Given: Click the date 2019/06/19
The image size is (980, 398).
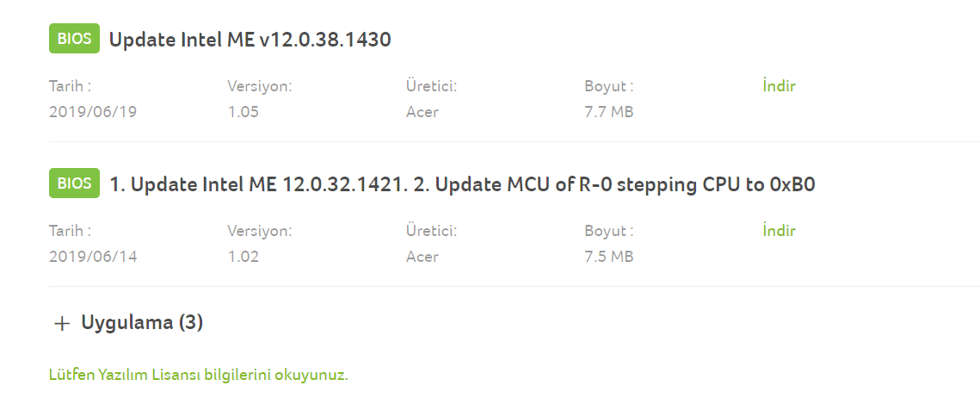Looking at the screenshot, I should 93,112.
